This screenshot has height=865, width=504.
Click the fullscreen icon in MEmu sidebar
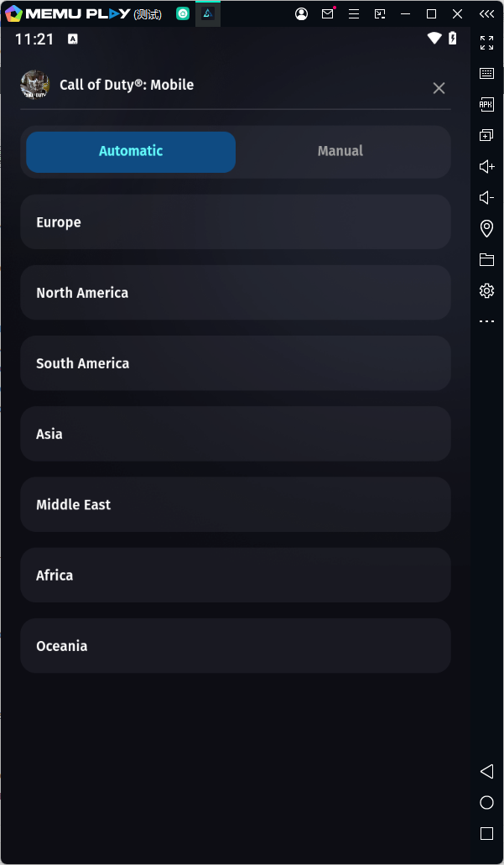coord(486,42)
